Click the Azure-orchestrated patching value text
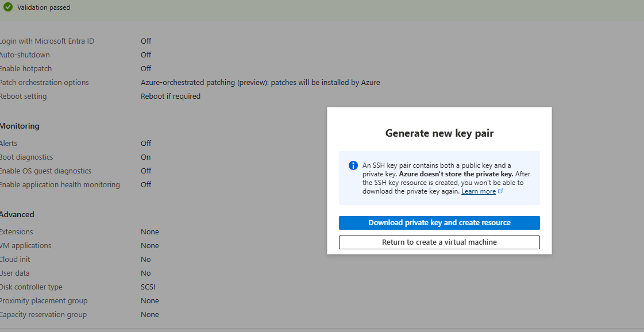Image resolution: width=644 pixels, height=332 pixels. (260, 82)
